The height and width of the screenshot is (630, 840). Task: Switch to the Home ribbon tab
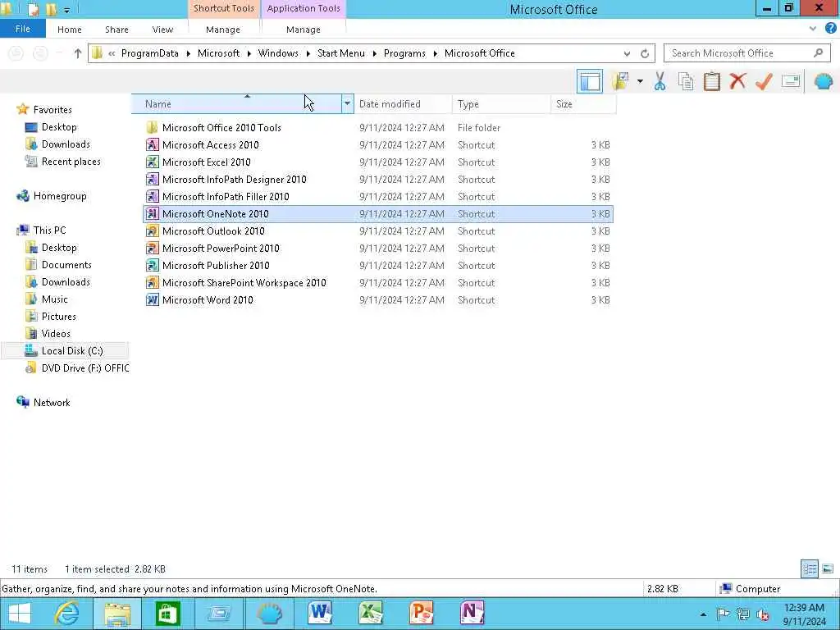(x=70, y=30)
